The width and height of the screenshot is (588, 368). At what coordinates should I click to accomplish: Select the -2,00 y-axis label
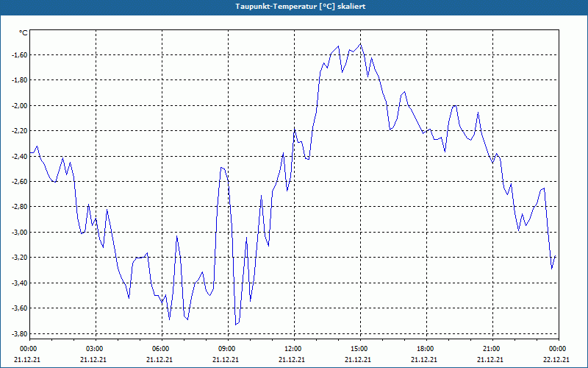pyautogui.click(x=20, y=105)
